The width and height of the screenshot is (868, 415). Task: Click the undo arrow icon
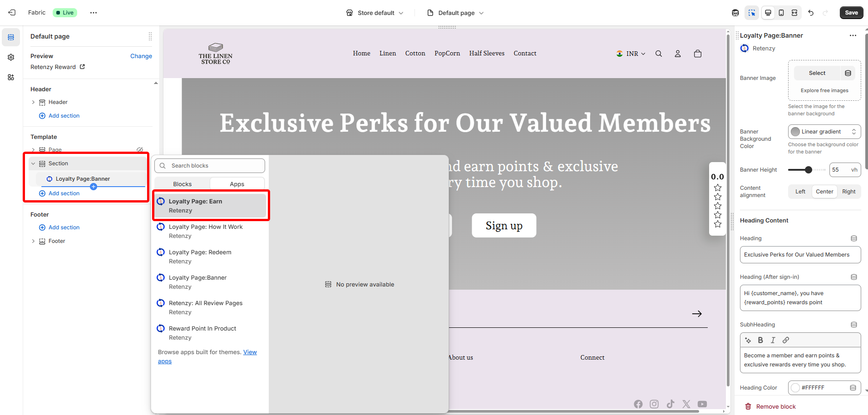[811, 13]
